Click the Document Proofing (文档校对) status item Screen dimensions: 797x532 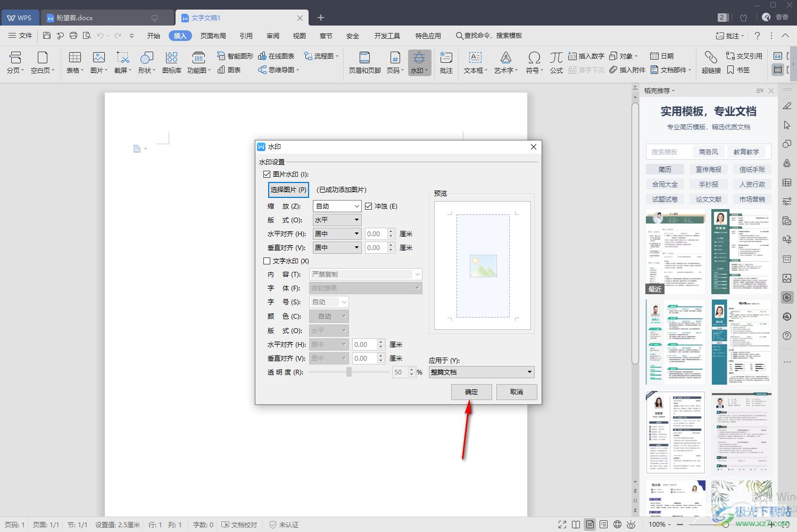tap(239, 525)
